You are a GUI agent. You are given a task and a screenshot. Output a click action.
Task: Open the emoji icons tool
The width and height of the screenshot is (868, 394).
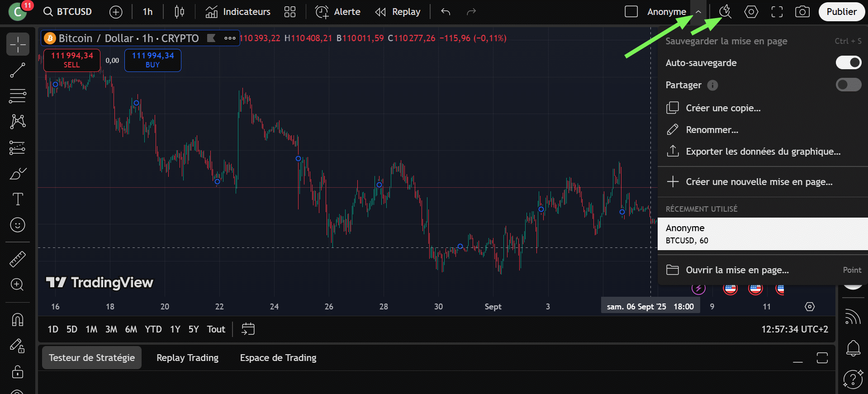tap(18, 225)
